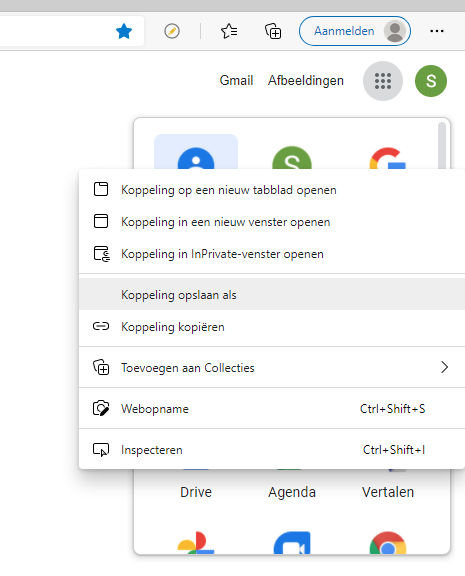Select Koppeling in InPrivate-venster openen
Screen dimensions: 465x576
click(272, 254)
